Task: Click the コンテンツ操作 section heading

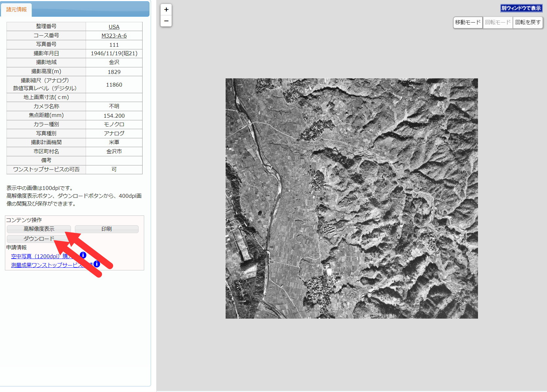Action: (24, 220)
